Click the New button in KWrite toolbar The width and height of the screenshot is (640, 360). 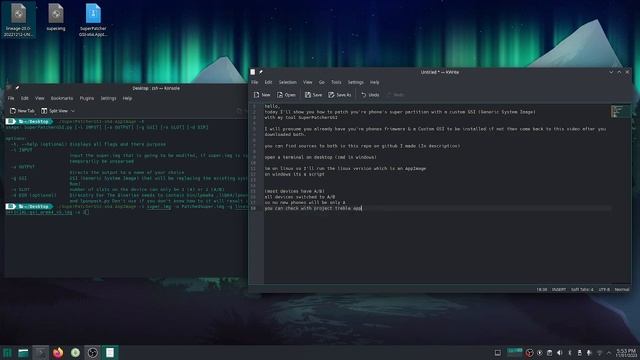(x=262, y=95)
